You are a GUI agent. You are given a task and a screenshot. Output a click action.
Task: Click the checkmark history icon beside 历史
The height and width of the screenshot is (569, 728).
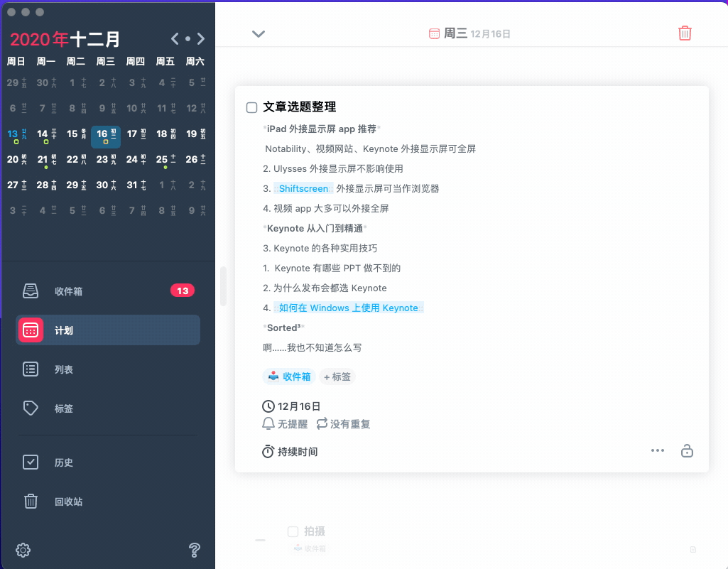tap(31, 462)
